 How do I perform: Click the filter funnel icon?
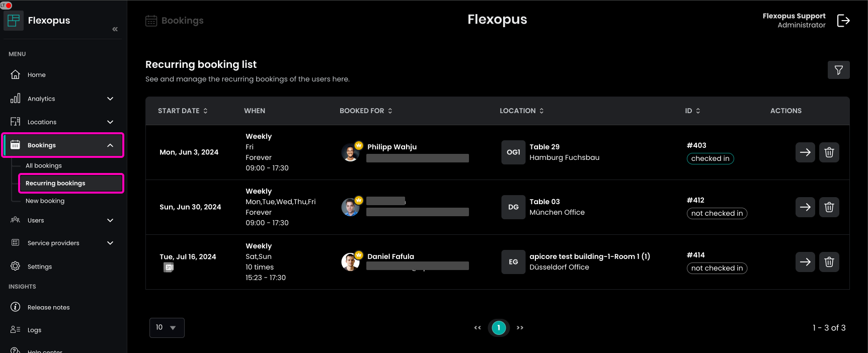click(838, 70)
